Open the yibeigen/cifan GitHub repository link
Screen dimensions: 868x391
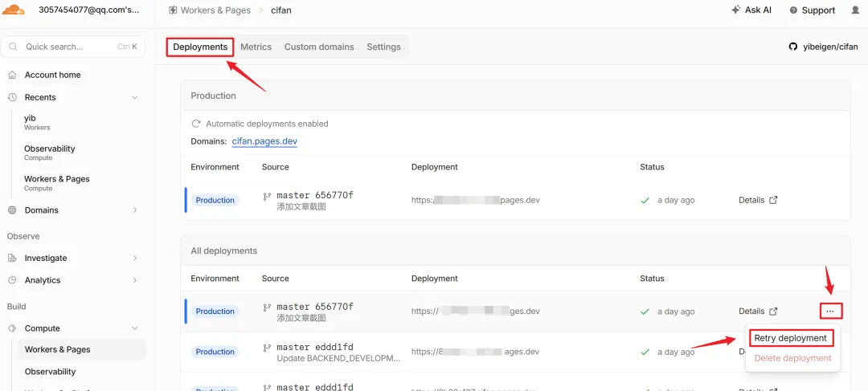(824, 47)
